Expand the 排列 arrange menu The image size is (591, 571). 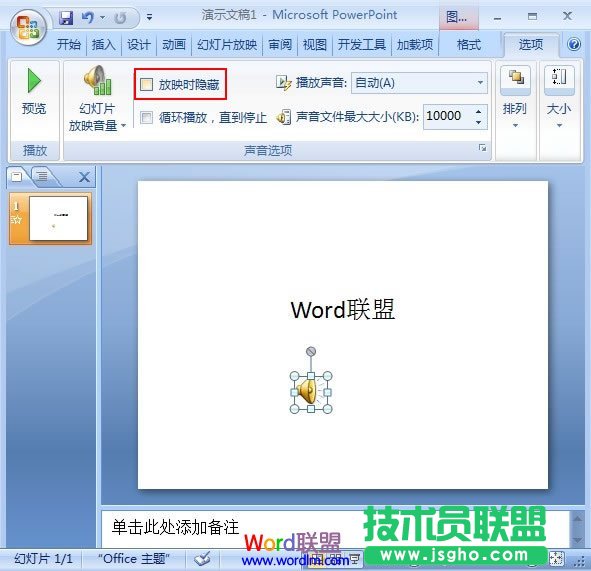(515, 97)
